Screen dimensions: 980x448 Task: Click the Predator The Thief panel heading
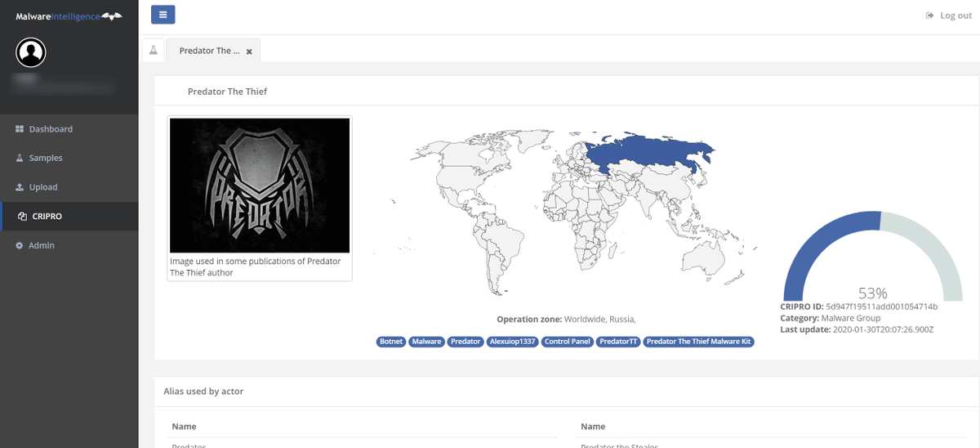point(227,92)
